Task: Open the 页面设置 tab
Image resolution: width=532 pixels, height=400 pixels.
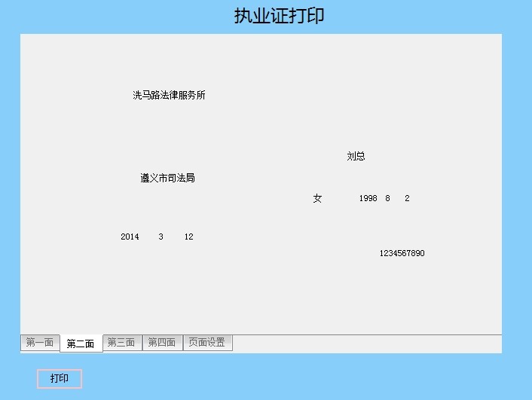Action: 207,343
